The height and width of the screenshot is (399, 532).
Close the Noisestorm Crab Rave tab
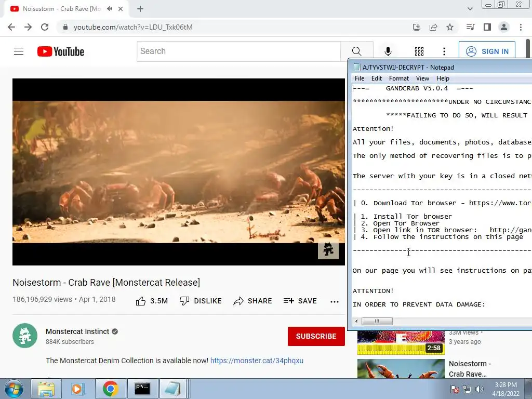[121, 9]
